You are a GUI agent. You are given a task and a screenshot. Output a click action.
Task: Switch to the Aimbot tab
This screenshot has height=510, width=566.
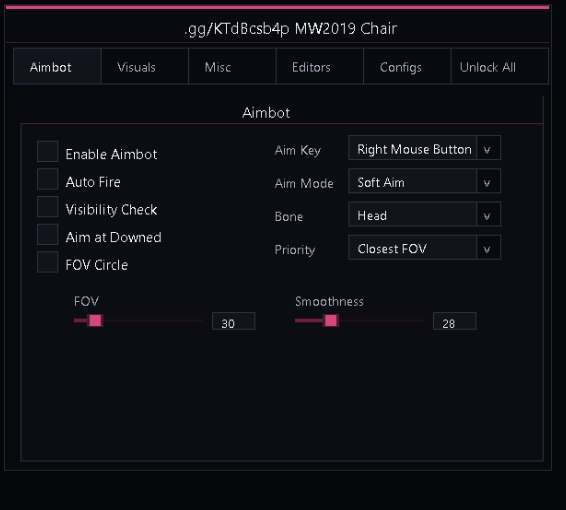pyautogui.click(x=57, y=67)
